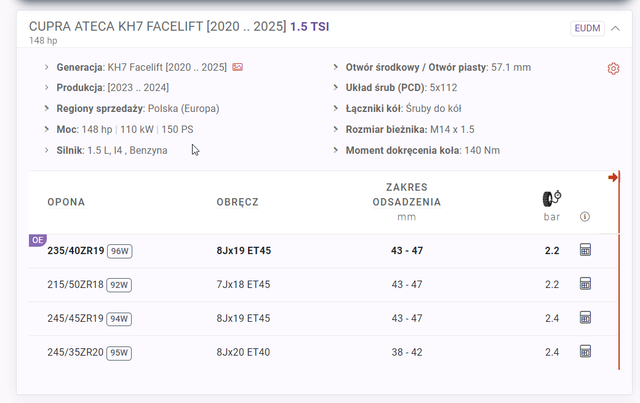Open calculator for 215/50ZR18 row
This screenshot has height=403, width=640.
pos(585,284)
